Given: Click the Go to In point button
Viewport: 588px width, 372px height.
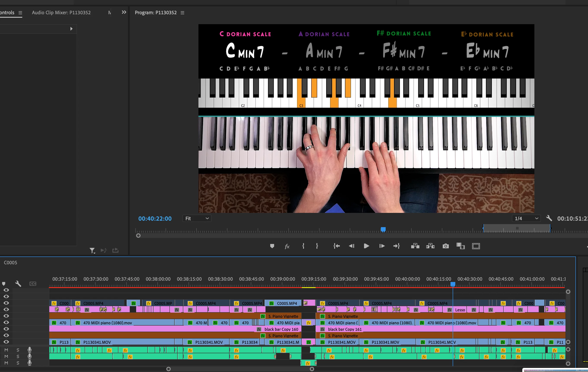Looking at the screenshot, I should click(337, 246).
